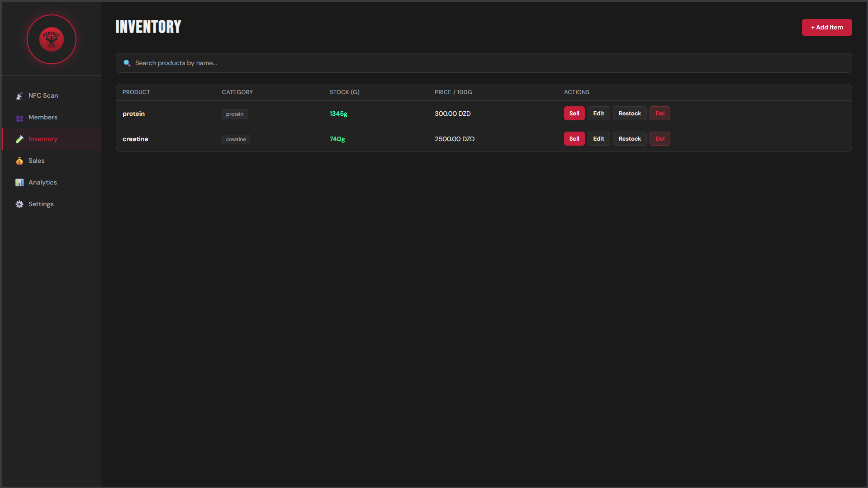Click the + Add Item button

pyautogui.click(x=827, y=27)
